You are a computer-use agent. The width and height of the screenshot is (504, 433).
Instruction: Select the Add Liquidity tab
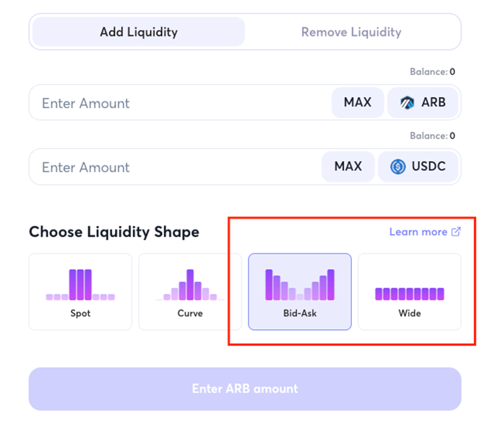137,32
